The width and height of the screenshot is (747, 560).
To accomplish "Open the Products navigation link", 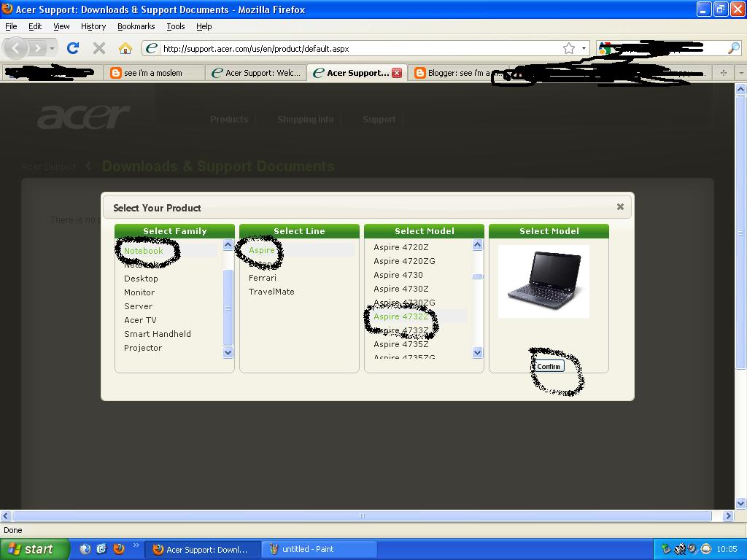I will [x=229, y=119].
